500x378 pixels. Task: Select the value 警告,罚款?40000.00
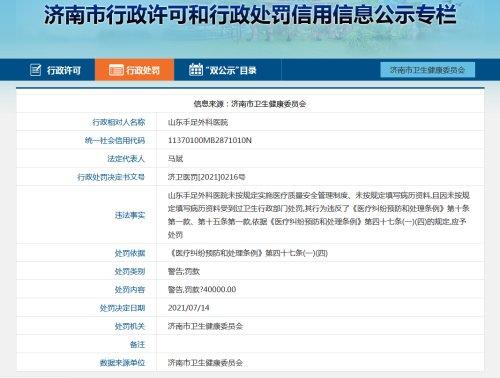(x=202, y=290)
